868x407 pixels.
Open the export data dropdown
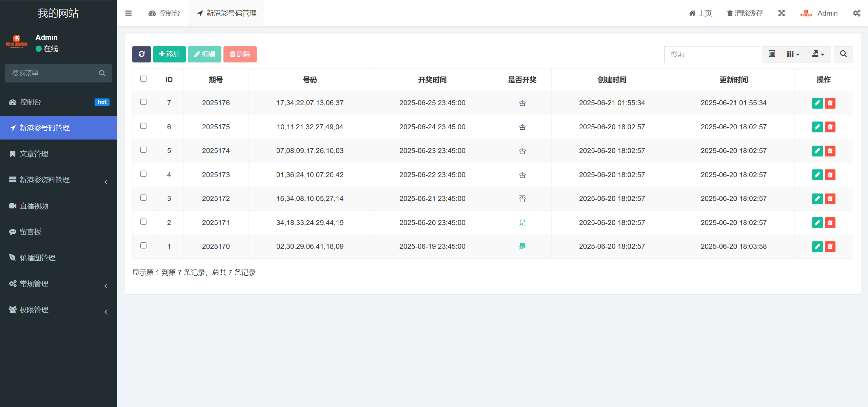point(818,54)
